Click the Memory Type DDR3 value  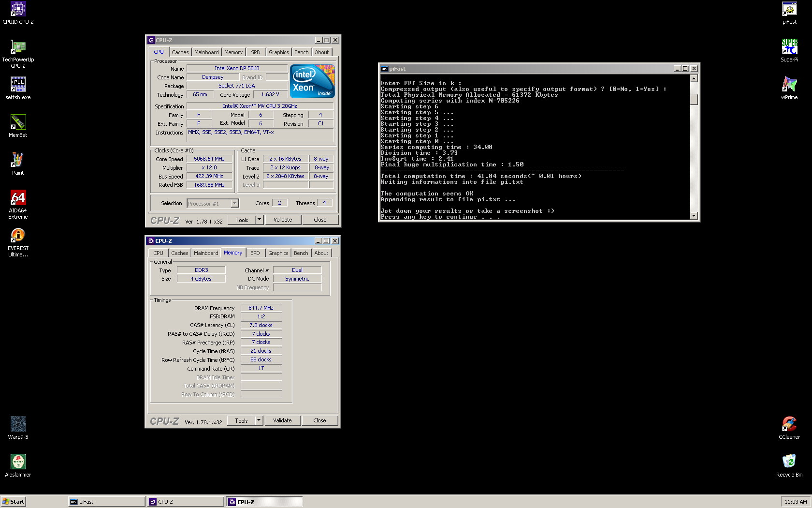point(201,270)
